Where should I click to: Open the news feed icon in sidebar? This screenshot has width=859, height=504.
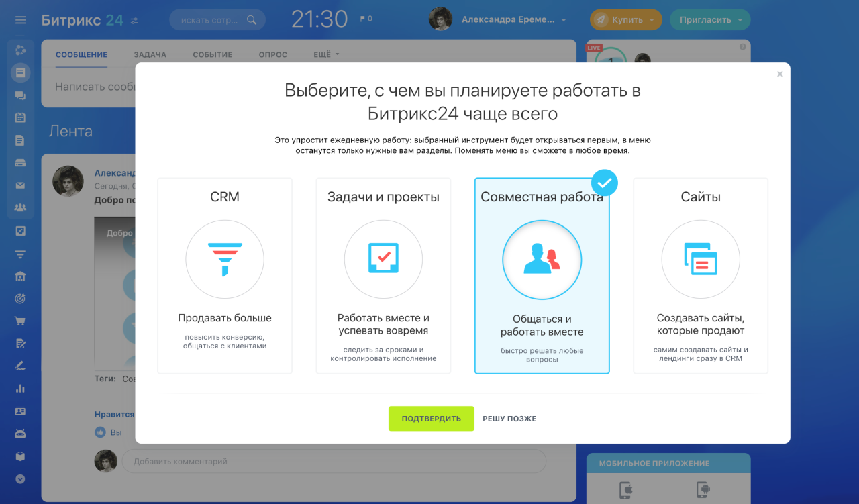click(x=20, y=72)
